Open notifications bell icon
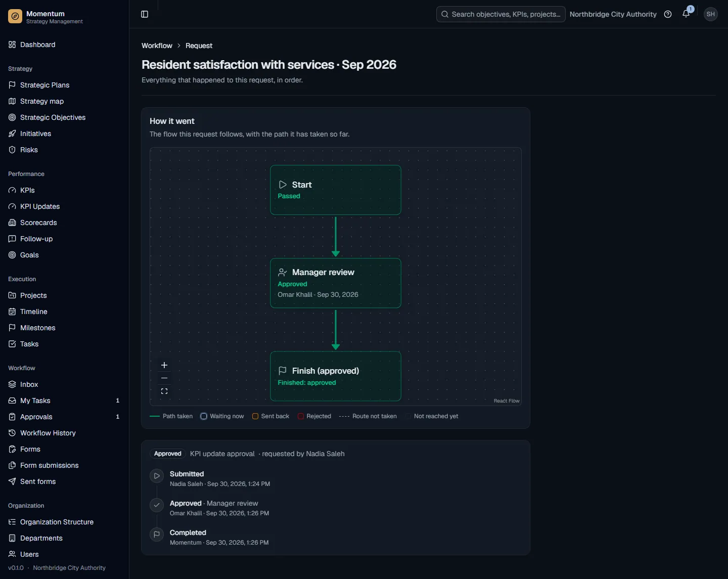 coord(686,14)
